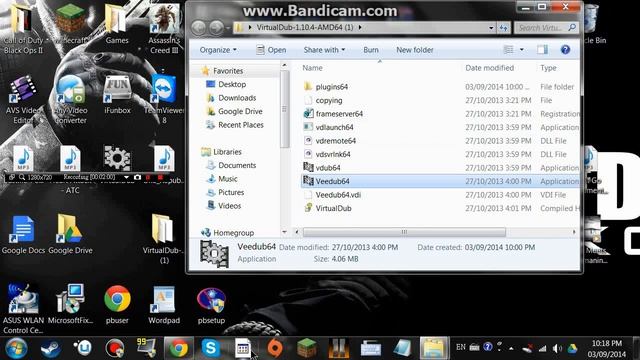Go forward with Explorer forward arrow
The image size is (640, 360).
pos(216,28)
